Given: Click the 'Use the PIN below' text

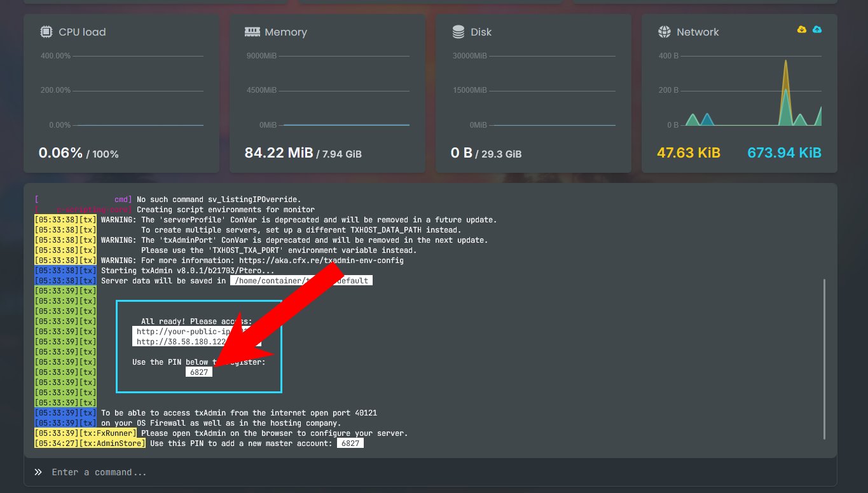Looking at the screenshot, I should pyautogui.click(x=199, y=362).
